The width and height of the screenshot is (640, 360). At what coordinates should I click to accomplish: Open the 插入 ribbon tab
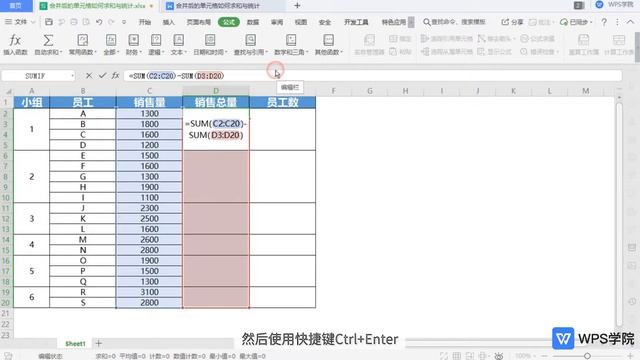point(169,22)
